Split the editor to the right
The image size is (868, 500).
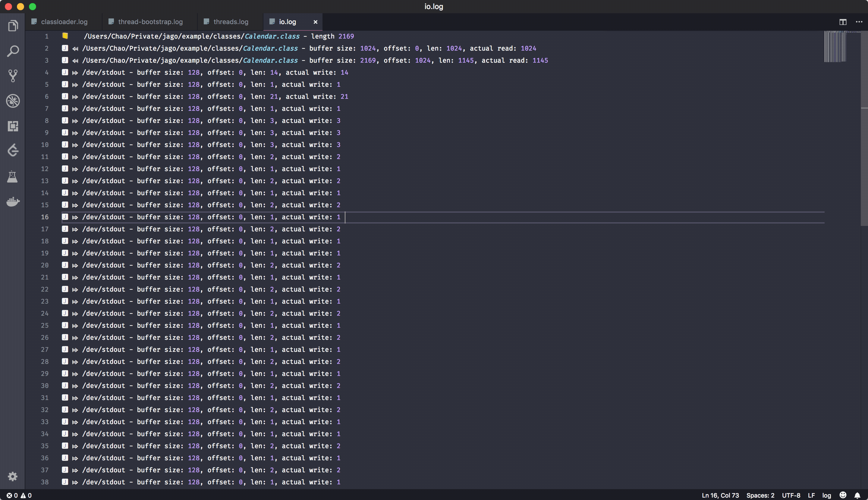coord(843,22)
